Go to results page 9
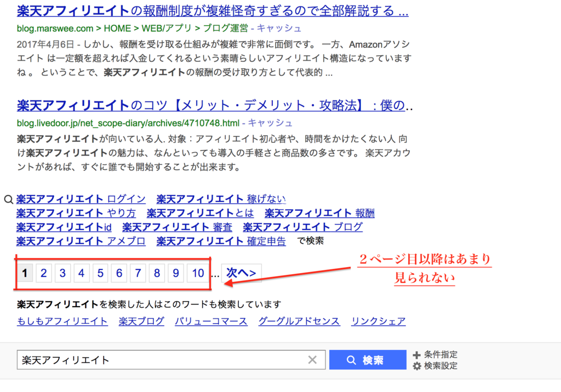The image size is (561, 392). tap(176, 273)
